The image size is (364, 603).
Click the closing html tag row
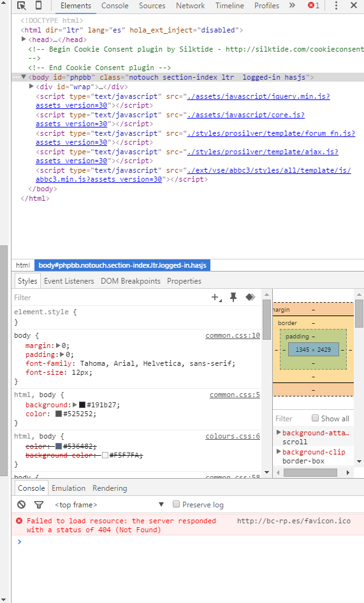coord(34,198)
